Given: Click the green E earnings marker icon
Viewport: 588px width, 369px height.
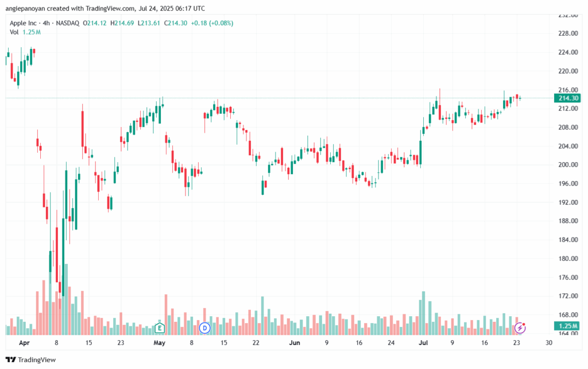Looking at the screenshot, I should coord(160,328).
